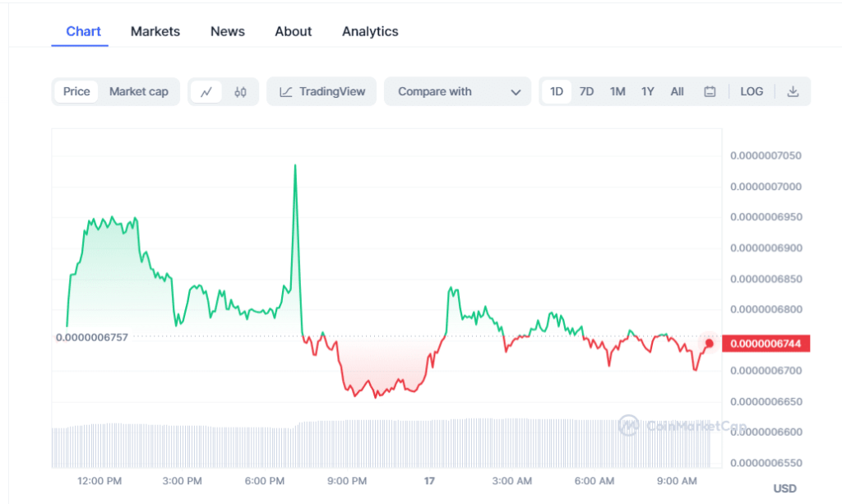This screenshot has height=504, width=842.
Task: Select the 7D time range
Action: (586, 92)
